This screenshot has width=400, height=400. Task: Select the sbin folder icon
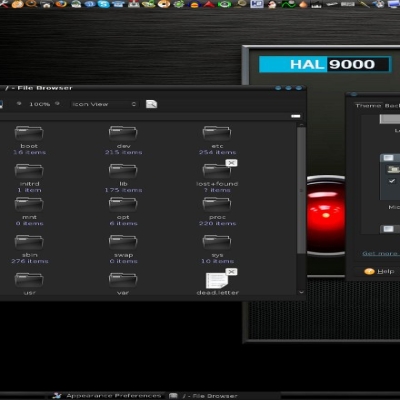tap(29, 242)
